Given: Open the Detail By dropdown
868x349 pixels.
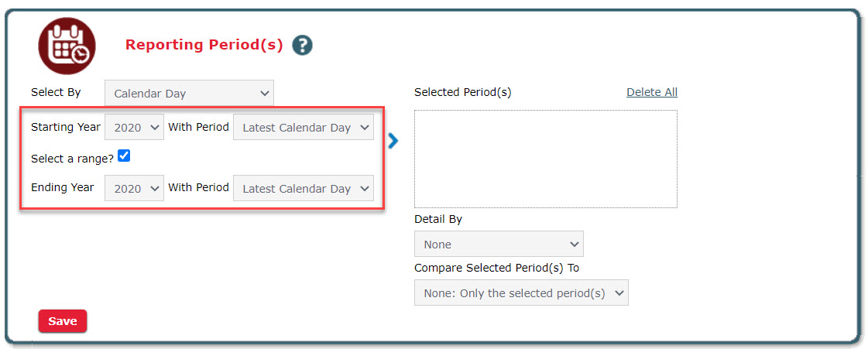Looking at the screenshot, I should point(499,244).
